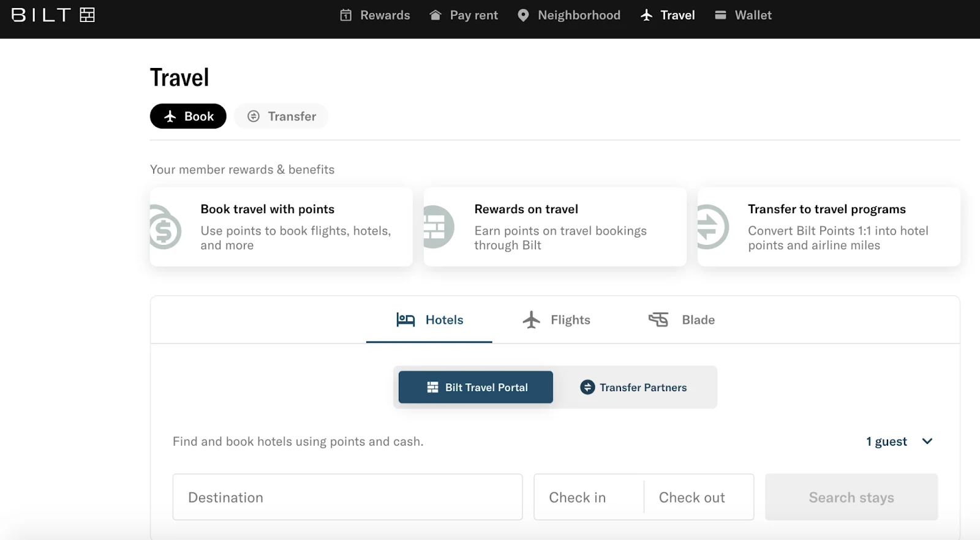The height and width of the screenshot is (540, 980).
Task: Click the transfer arrows circle icon
Action: point(713,227)
